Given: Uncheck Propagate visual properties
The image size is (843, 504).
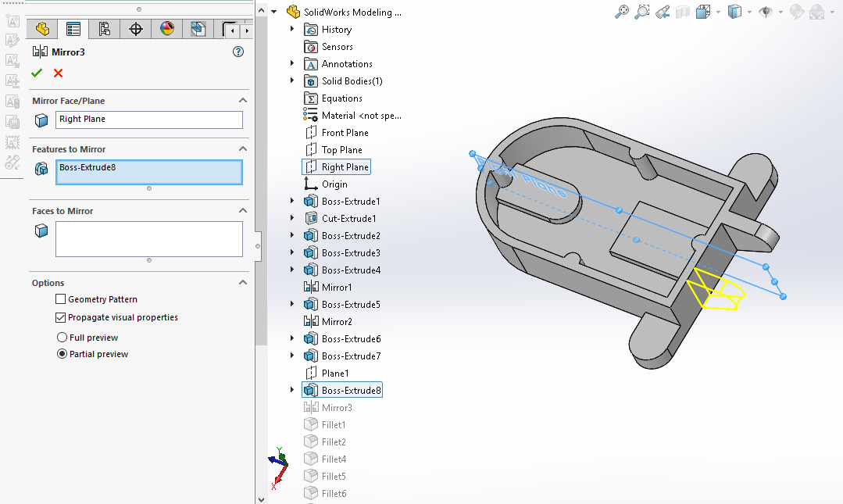Looking at the screenshot, I should (x=61, y=317).
